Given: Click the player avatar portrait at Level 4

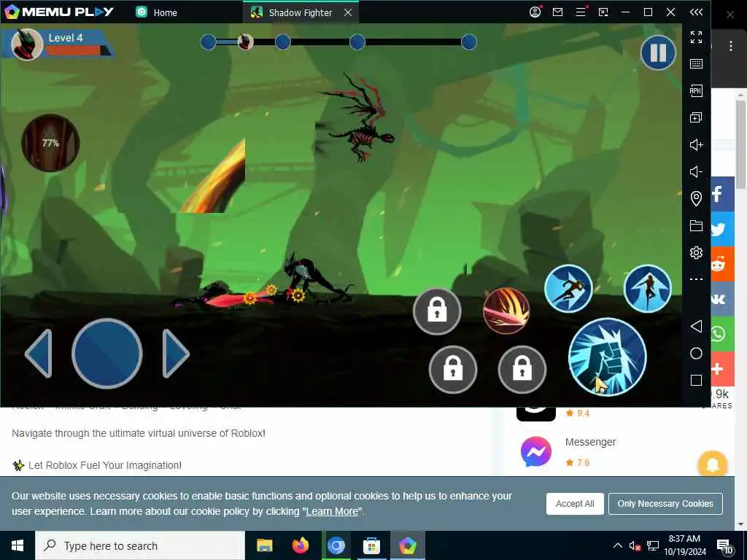Looking at the screenshot, I should (27, 44).
